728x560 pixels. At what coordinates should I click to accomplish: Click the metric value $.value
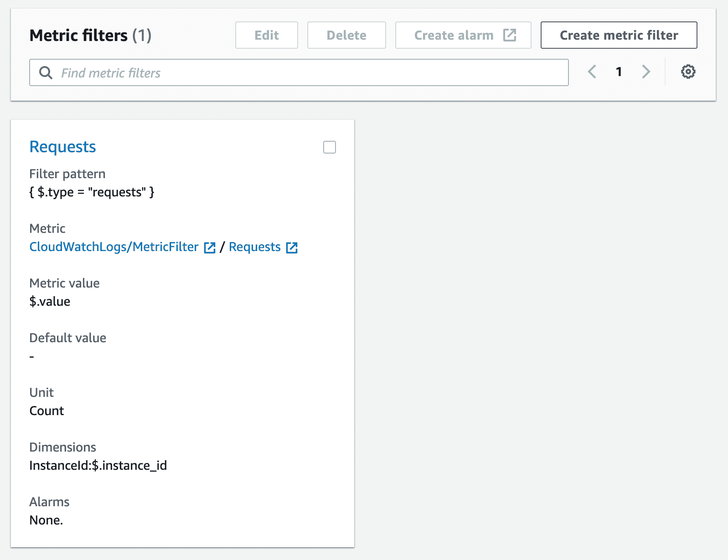click(50, 302)
